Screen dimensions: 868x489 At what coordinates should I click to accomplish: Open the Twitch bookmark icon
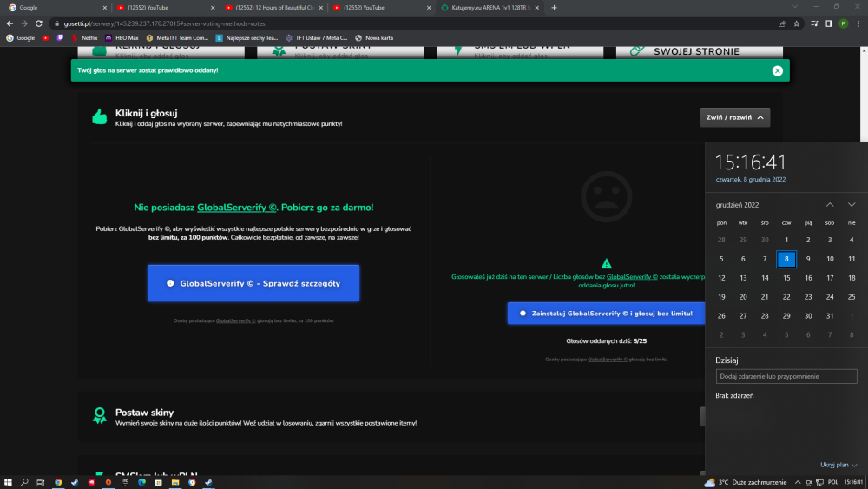pyautogui.click(x=60, y=38)
